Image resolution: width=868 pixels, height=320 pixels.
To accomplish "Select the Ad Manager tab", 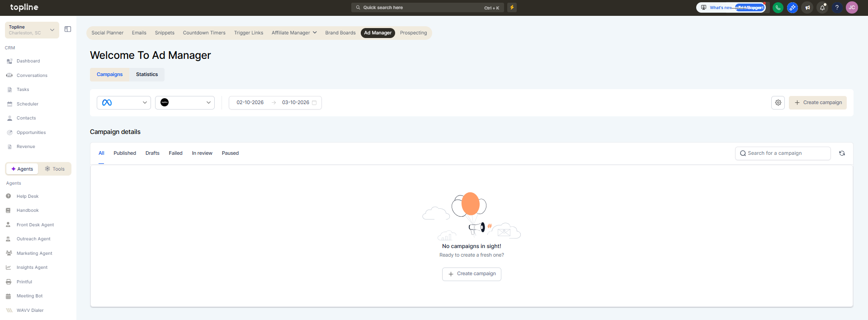I will pos(378,33).
